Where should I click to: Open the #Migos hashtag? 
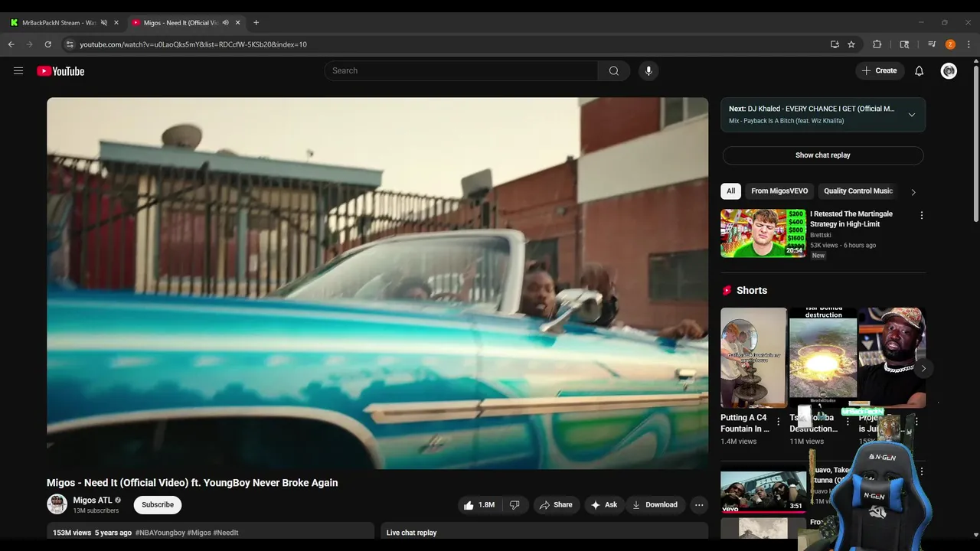pos(199,533)
